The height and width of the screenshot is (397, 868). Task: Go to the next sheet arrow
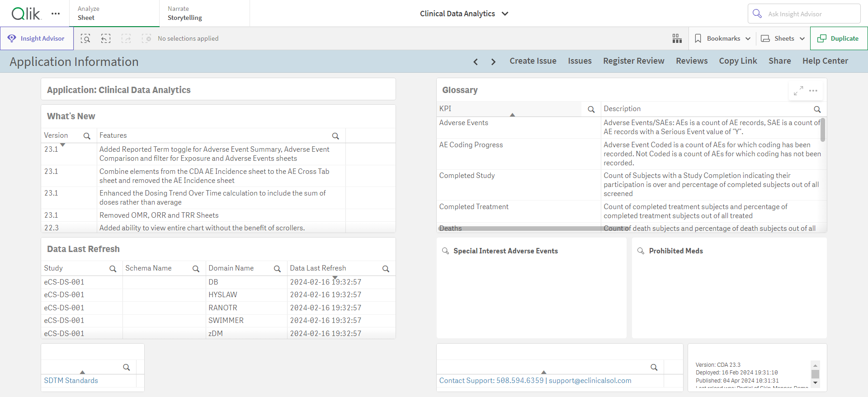(x=493, y=61)
